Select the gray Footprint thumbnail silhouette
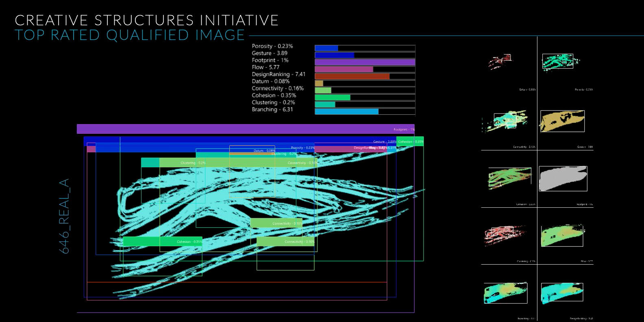This screenshot has height=322, width=644. click(x=563, y=178)
